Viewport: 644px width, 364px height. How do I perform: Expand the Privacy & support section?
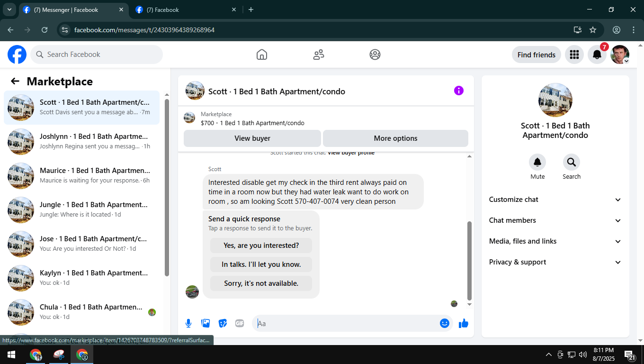point(555,262)
